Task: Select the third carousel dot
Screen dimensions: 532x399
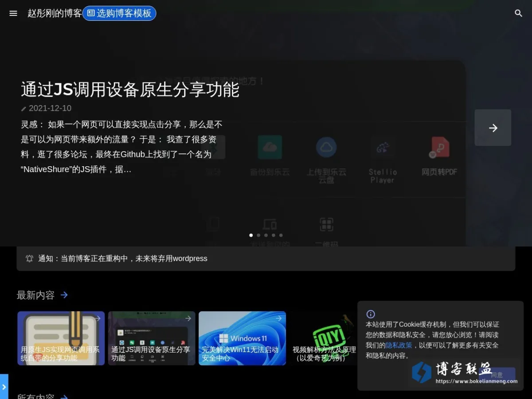Action: (x=266, y=235)
